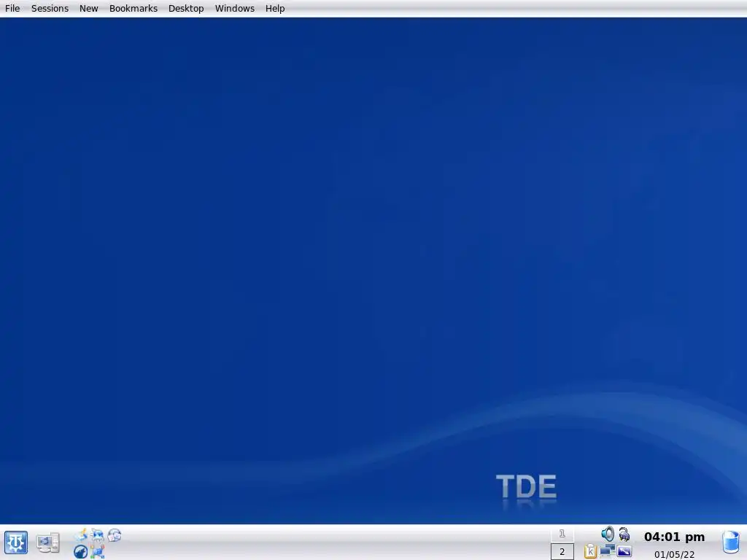Open the trash bin in the panel
This screenshot has height=560, width=747.
click(x=731, y=542)
